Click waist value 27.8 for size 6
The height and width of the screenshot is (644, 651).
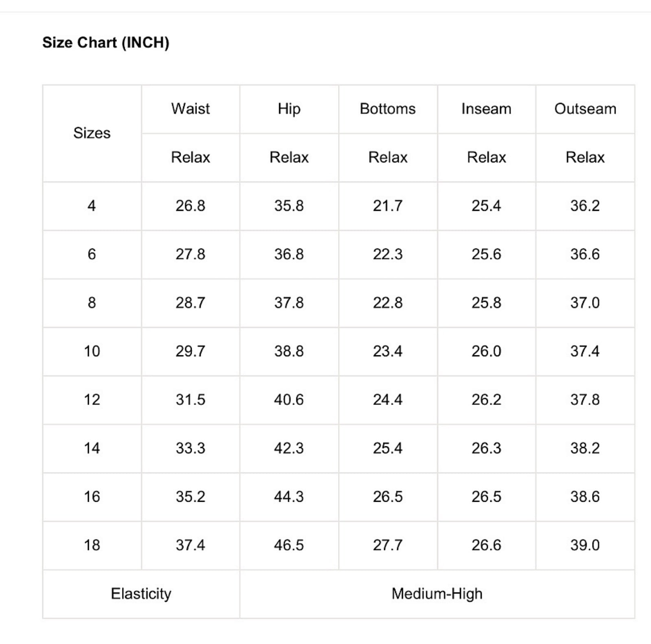click(190, 254)
